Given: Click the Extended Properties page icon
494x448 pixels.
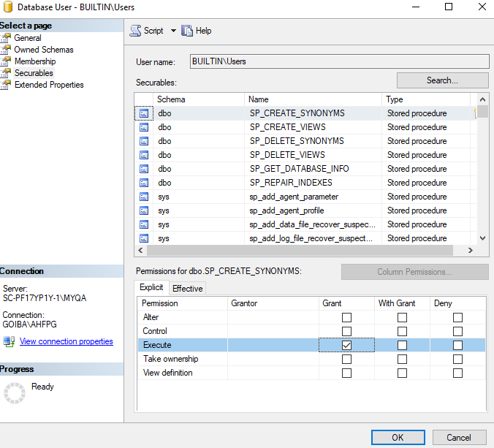Looking at the screenshot, I should 6,85.
